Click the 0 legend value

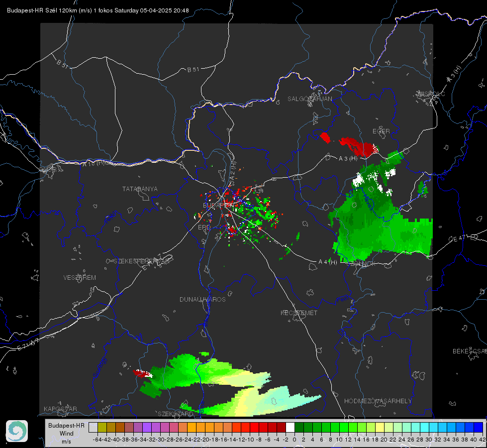(x=294, y=440)
